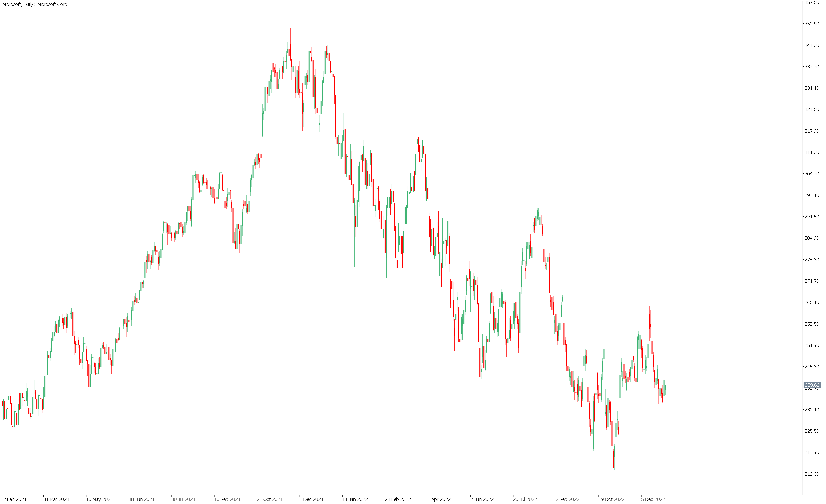The width and height of the screenshot is (826, 504).
Task: Click the 350.90 price axis label
Action: click(x=812, y=24)
